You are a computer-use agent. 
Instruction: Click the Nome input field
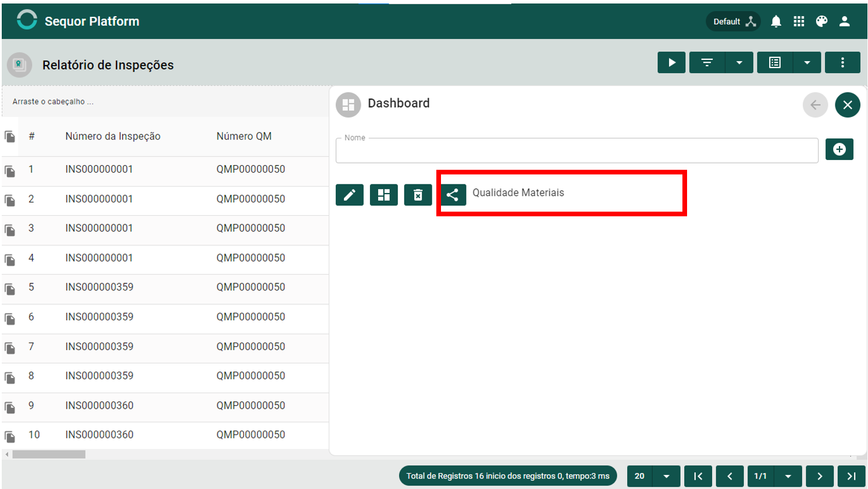577,151
